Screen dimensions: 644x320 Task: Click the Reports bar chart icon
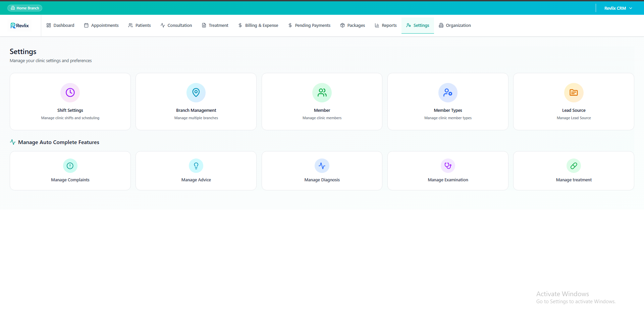point(377,25)
